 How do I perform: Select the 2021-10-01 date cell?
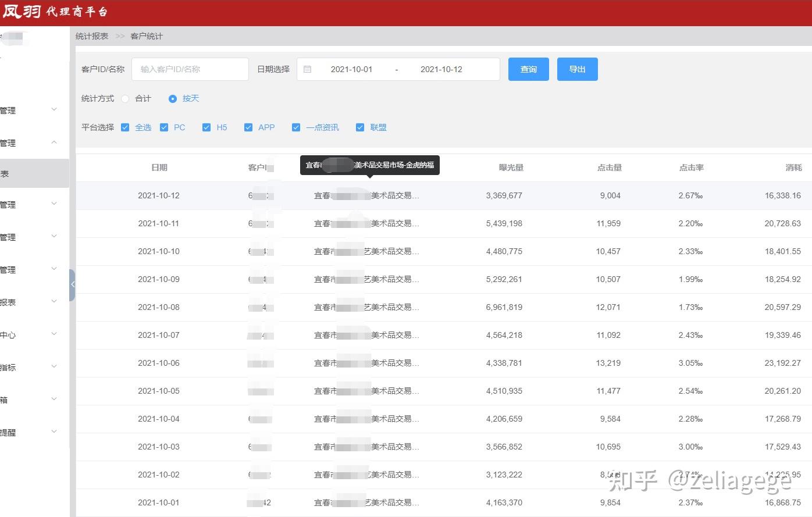point(159,502)
